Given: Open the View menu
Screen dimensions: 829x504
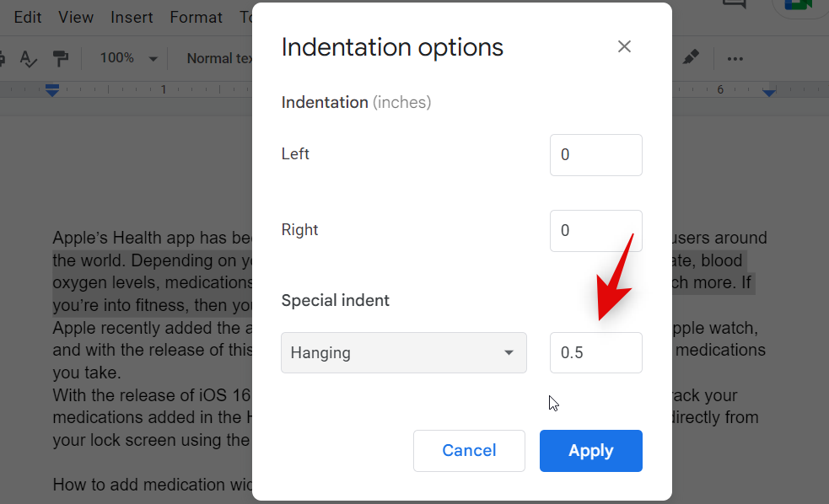Looking at the screenshot, I should click(x=76, y=17).
